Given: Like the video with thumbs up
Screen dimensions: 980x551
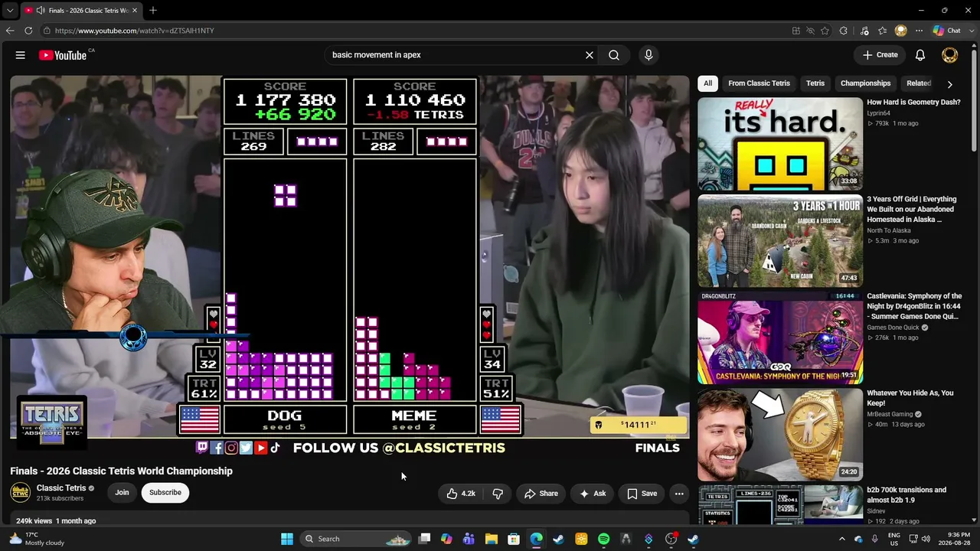Looking at the screenshot, I should 461,494.
